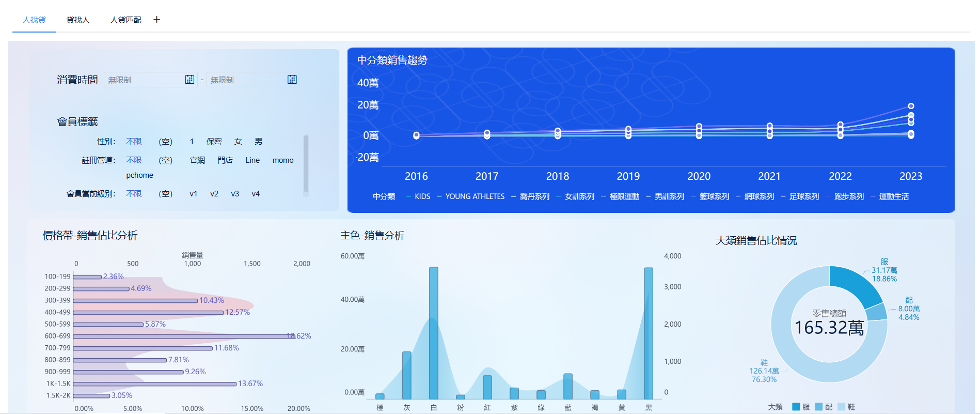Click the 2023 top data point
This screenshot has width=980, height=414.
coord(911,106)
